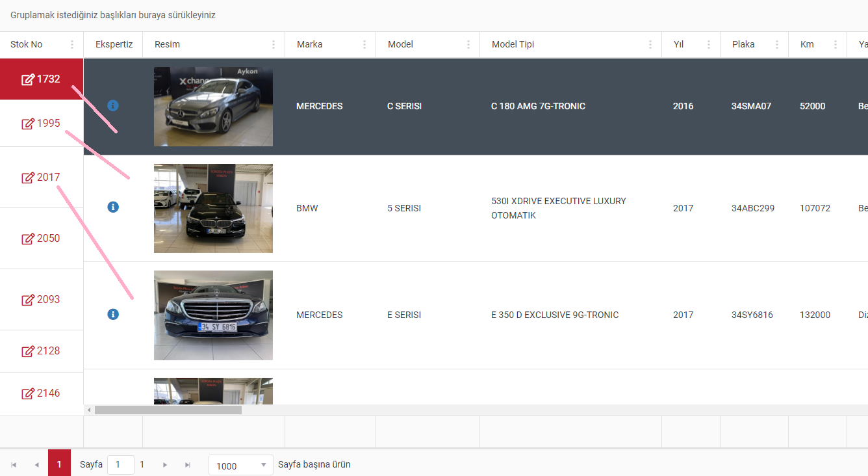Screen dimensions: 868x476
Task: Open the Stok No column menu
Action: (72, 45)
